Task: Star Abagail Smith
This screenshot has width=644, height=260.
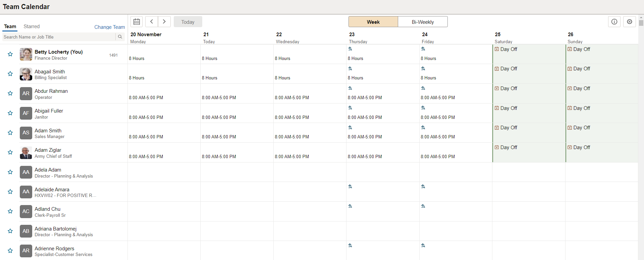Action: (x=10, y=74)
